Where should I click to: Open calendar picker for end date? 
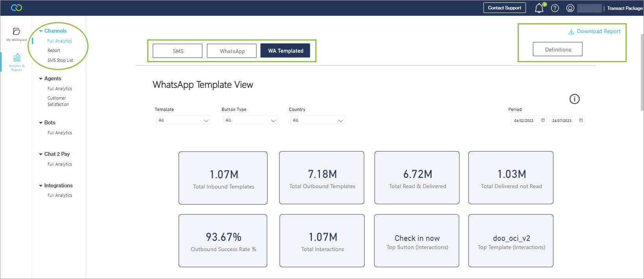pyautogui.click(x=581, y=120)
